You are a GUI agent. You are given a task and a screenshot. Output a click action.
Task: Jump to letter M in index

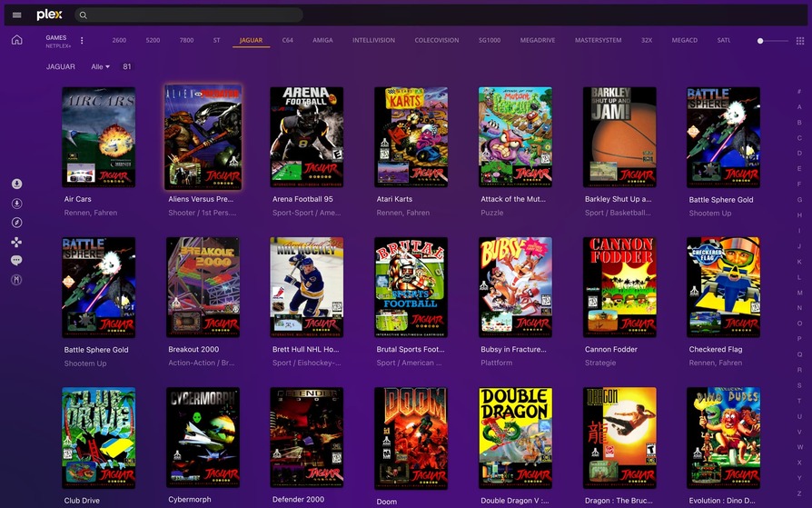click(x=799, y=293)
